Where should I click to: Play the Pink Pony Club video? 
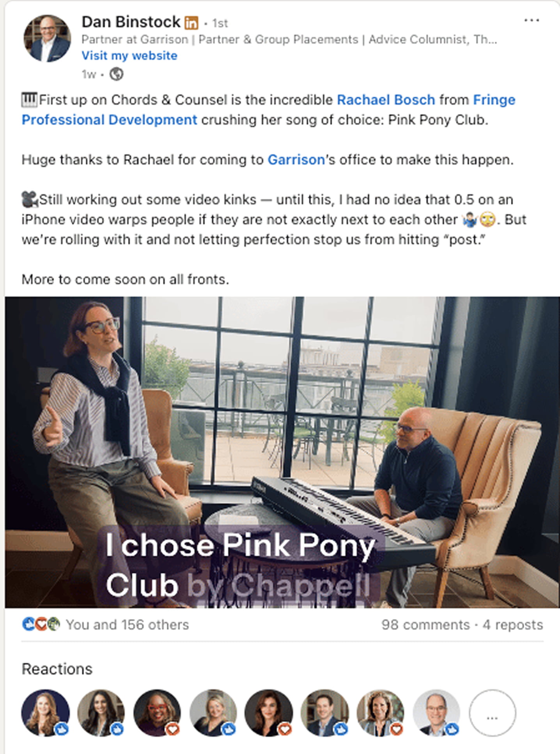[282, 452]
